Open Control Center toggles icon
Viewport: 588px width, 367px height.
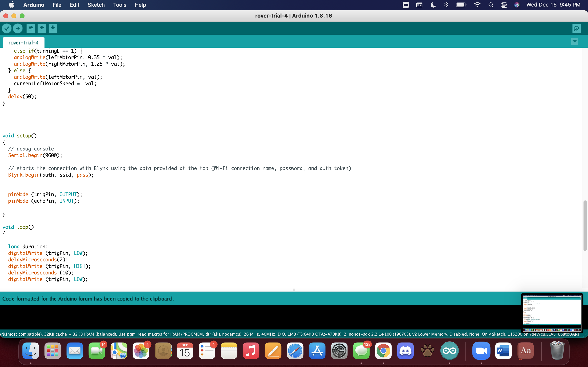tap(504, 5)
